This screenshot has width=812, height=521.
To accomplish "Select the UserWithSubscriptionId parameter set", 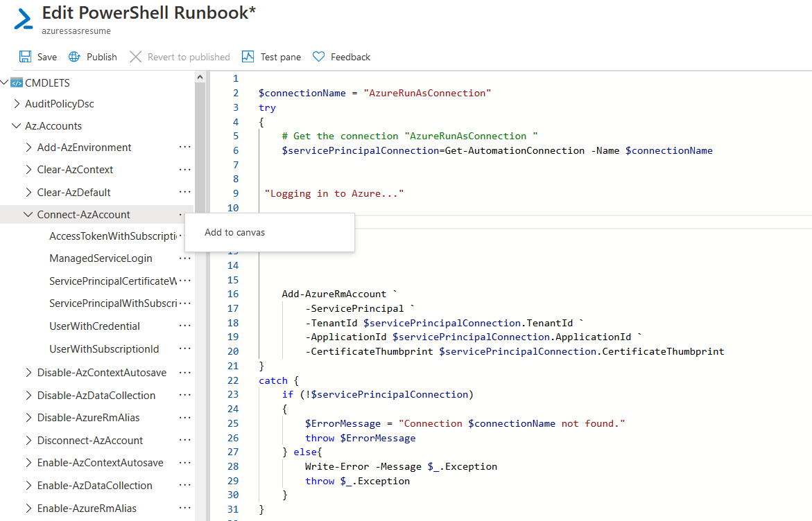I will 104,349.
